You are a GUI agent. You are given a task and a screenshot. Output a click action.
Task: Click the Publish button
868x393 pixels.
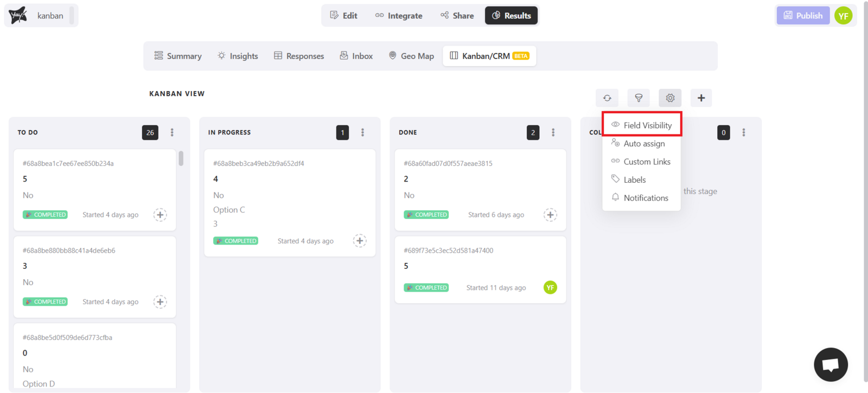point(803,16)
